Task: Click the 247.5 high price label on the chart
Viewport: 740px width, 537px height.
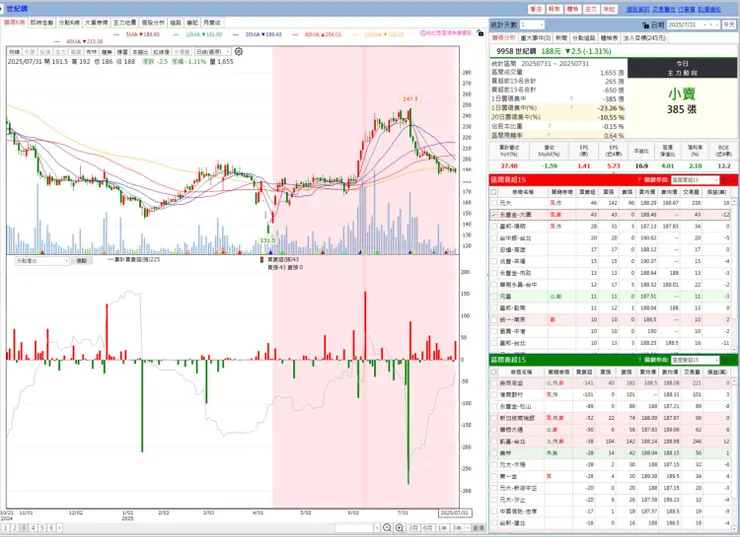Action: (x=410, y=99)
